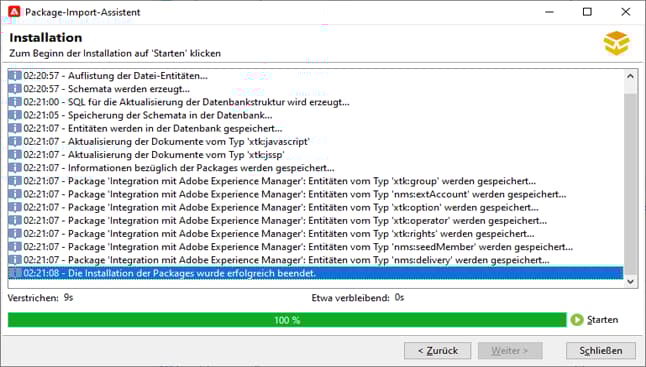
Task: Click the Adobe Campaign icon in title bar
Action: (14, 12)
